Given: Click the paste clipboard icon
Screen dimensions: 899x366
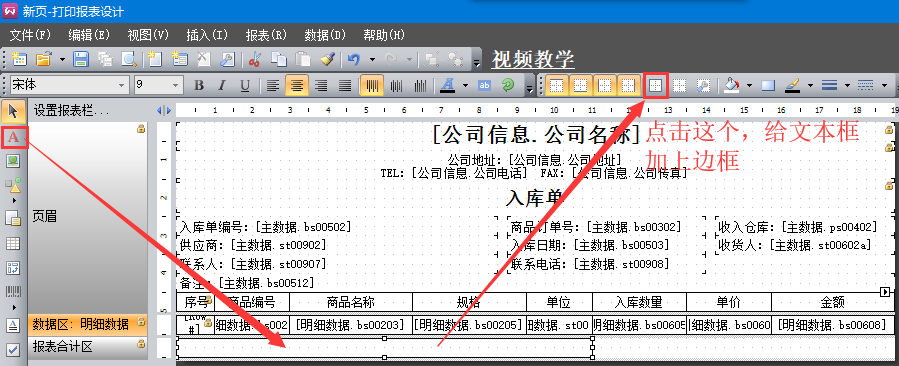Looking at the screenshot, I should (x=303, y=59).
